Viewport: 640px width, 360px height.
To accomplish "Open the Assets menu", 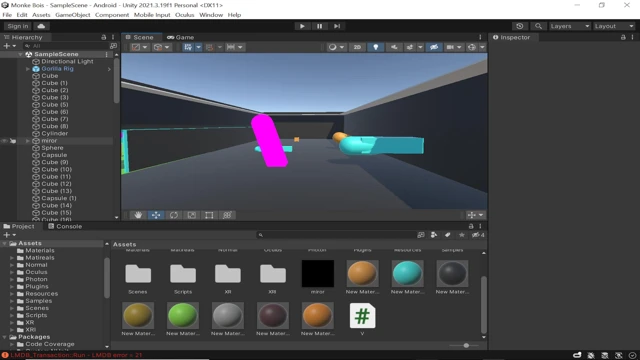I will tap(41, 15).
